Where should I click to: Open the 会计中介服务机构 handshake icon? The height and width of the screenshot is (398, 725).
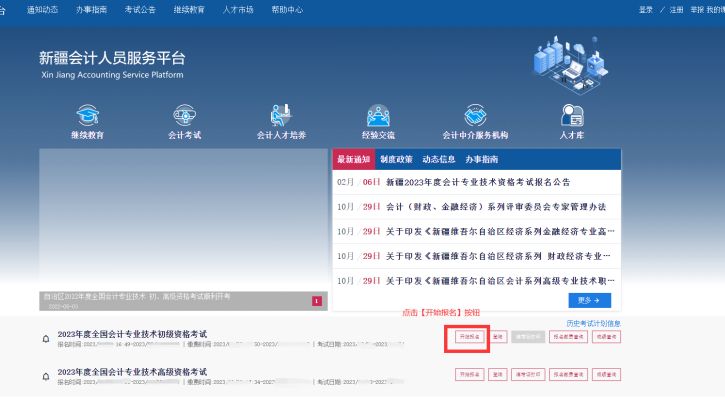(x=475, y=115)
